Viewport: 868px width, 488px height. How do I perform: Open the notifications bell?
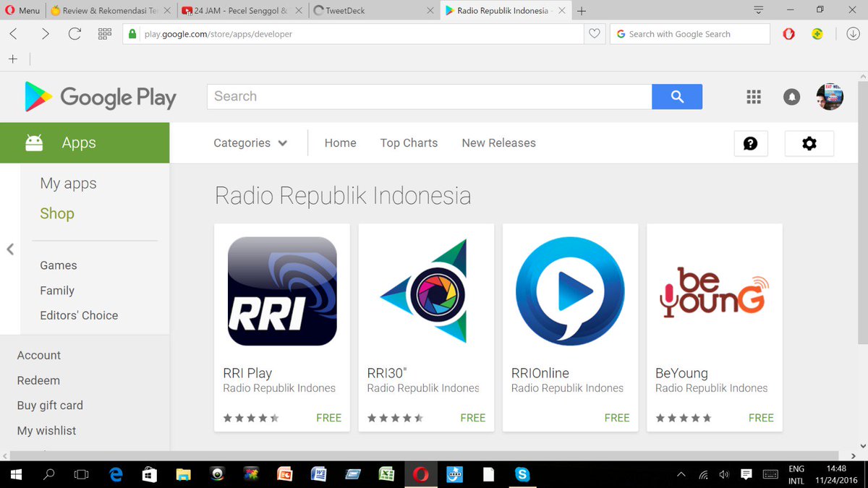[x=791, y=96]
